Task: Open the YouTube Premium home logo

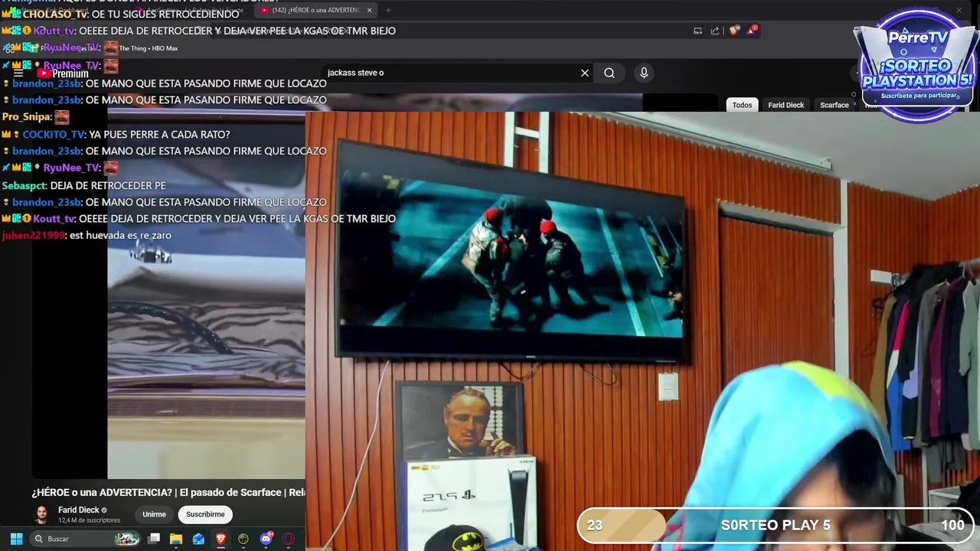Action: pos(64,73)
